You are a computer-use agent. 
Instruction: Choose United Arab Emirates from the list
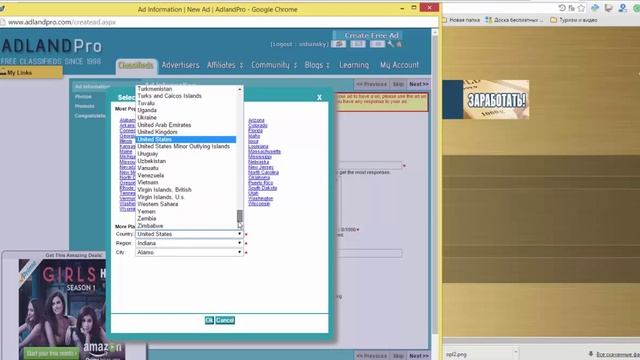(186, 125)
